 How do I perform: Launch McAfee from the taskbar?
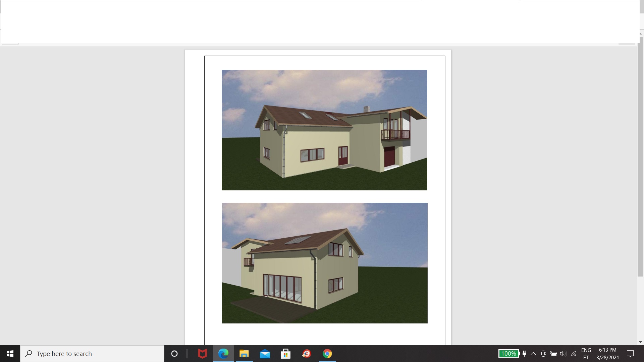[x=202, y=354]
